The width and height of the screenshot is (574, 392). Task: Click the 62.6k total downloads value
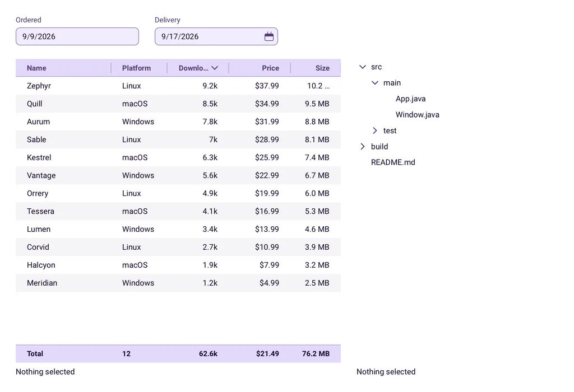pyautogui.click(x=209, y=354)
